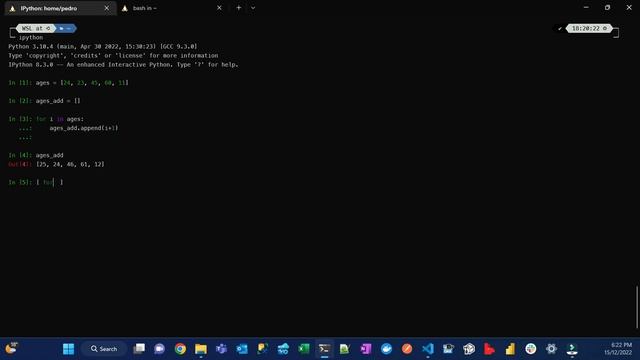Open Task View from taskbar
640x360 pixels.
(x=139, y=349)
